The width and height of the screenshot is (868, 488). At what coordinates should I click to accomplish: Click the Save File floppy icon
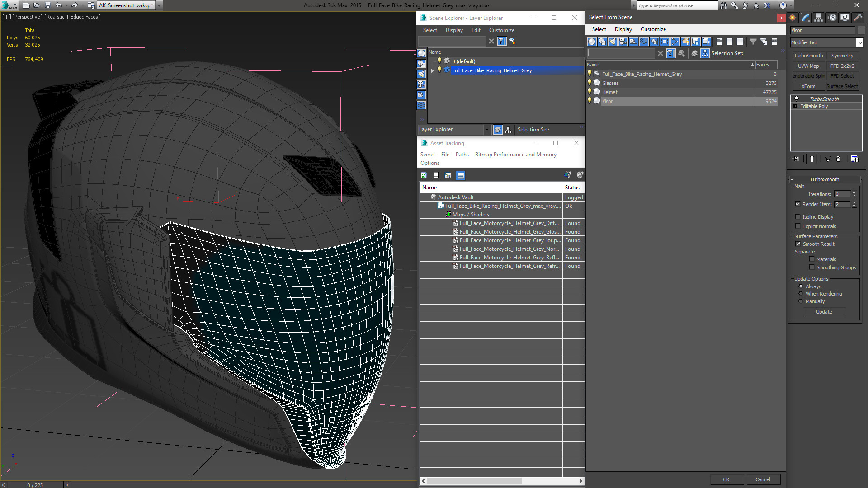pos(47,5)
